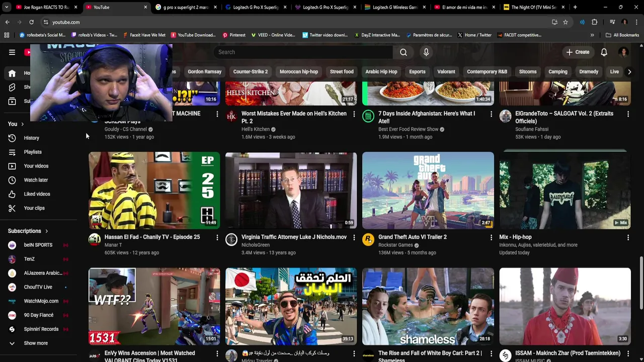The height and width of the screenshot is (362, 644).
Task: Bookmark this page with the star icon
Action: tap(566, 22)
